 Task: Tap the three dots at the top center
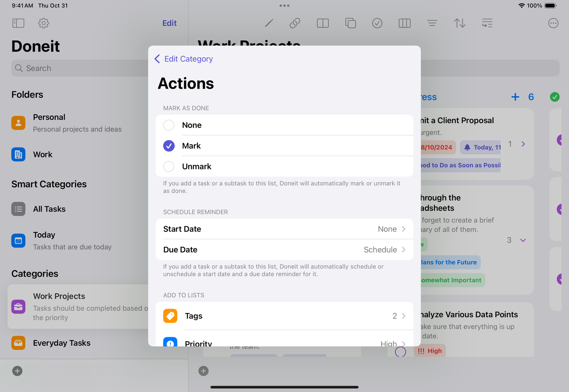point(284,6)
